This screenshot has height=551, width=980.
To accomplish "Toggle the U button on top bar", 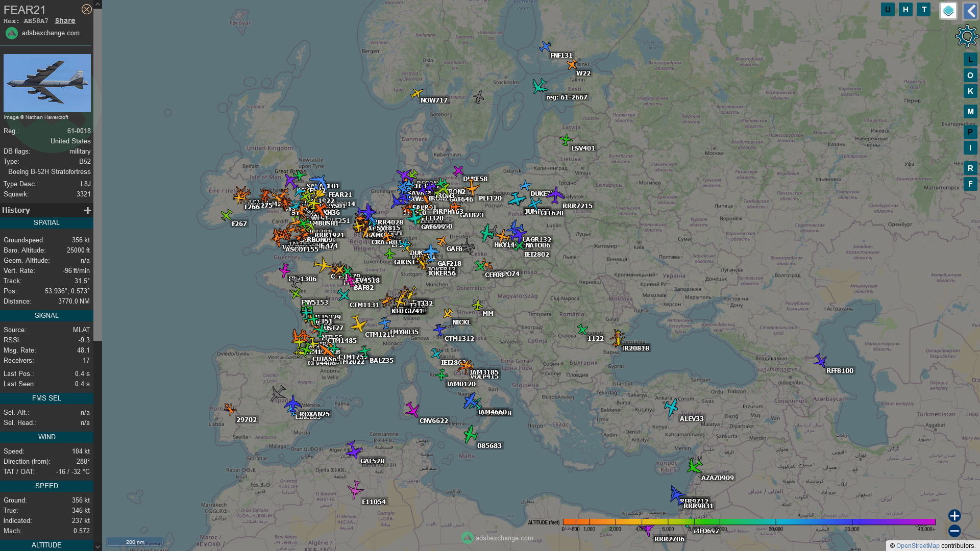I will pos(888,9).
